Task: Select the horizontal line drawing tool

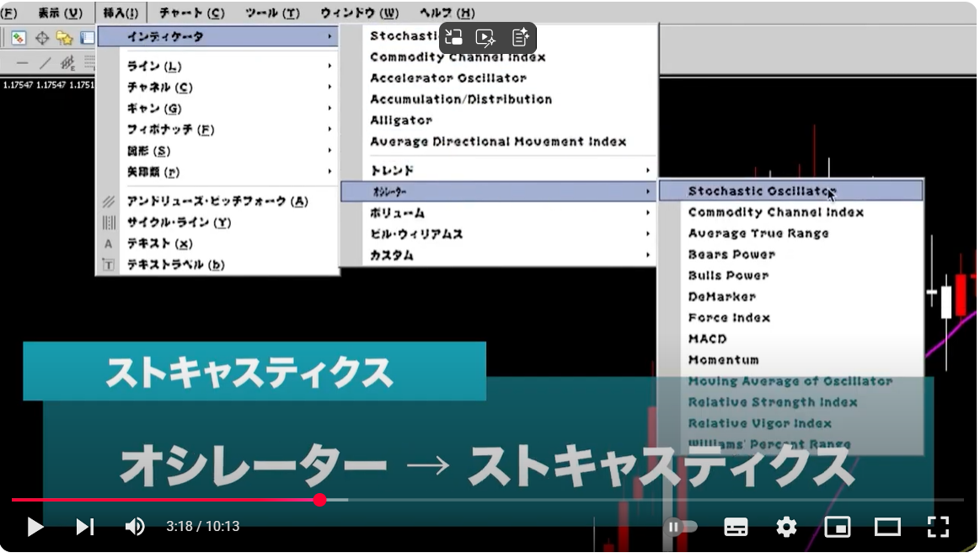Action: [x=22, y=63]
